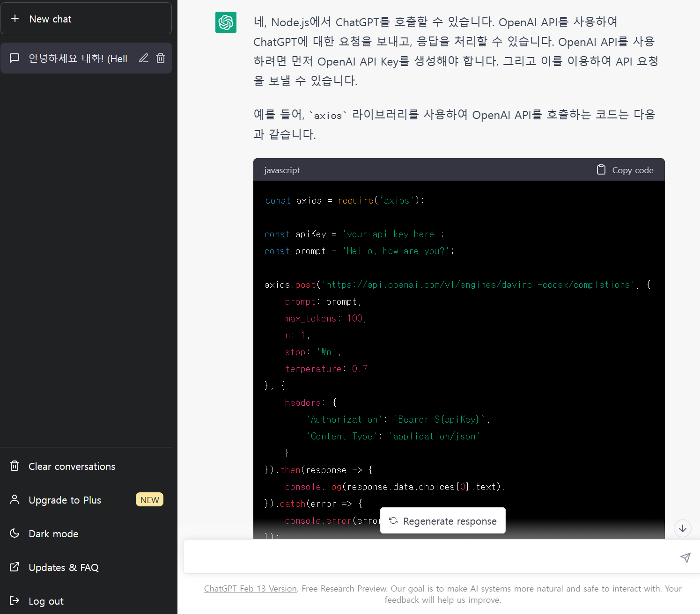
Task: Rename the conversation with the pencil icon
Action: point(144,58)
